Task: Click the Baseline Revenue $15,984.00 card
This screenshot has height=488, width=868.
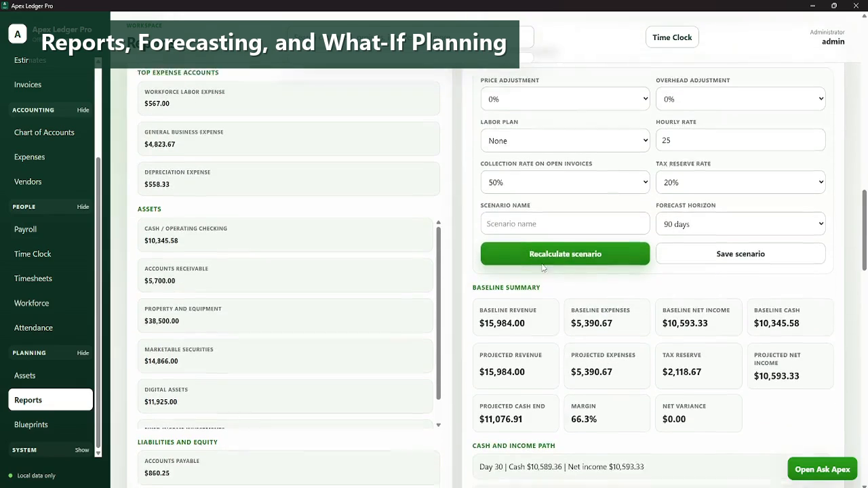Action: point(515,317)
